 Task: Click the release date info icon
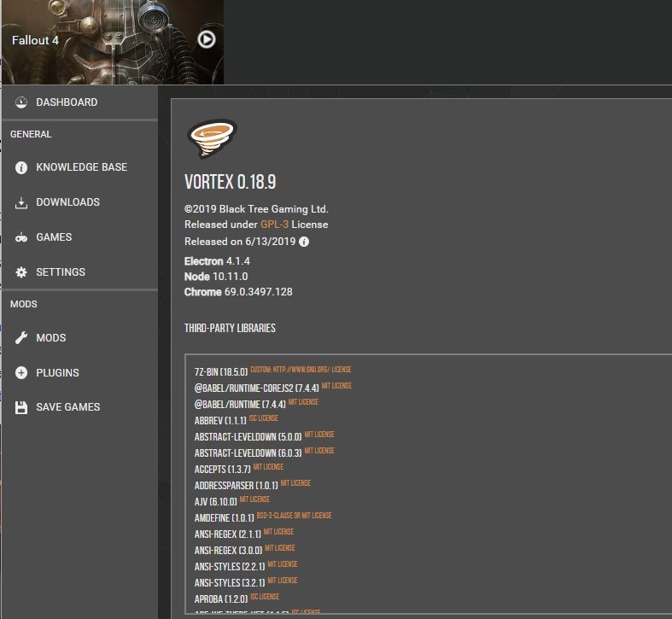coord(304,242)
